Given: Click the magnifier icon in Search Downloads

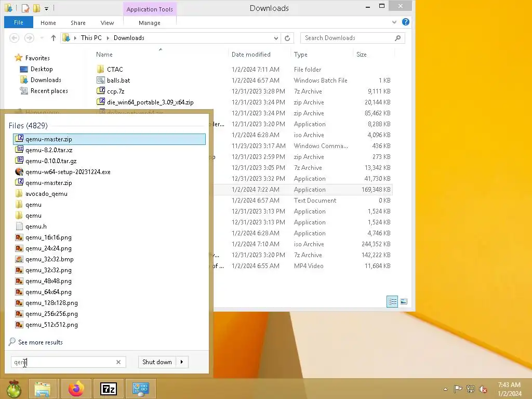Looking at the screenshot, I should [x=397, y=38].
